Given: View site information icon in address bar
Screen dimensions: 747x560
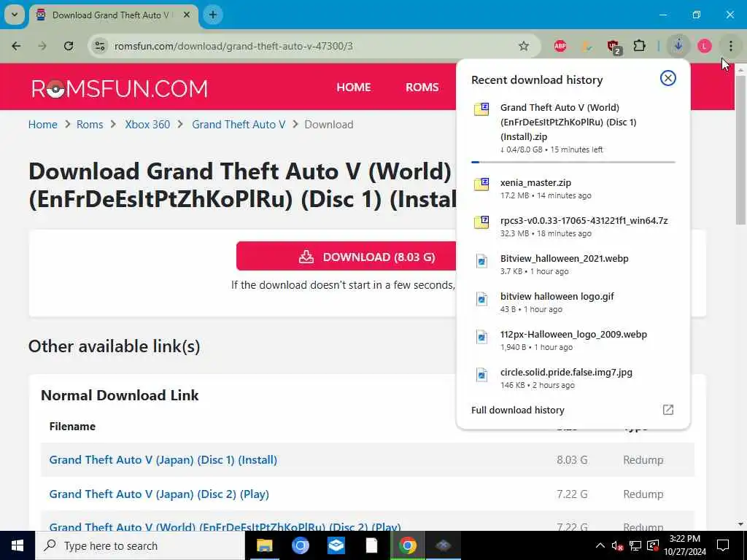Looking at the screenshot, I should click(x=99, y=46).
